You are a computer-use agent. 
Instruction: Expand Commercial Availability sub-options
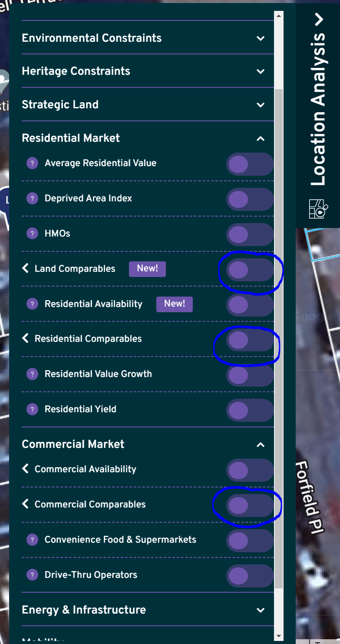point(25,469)
